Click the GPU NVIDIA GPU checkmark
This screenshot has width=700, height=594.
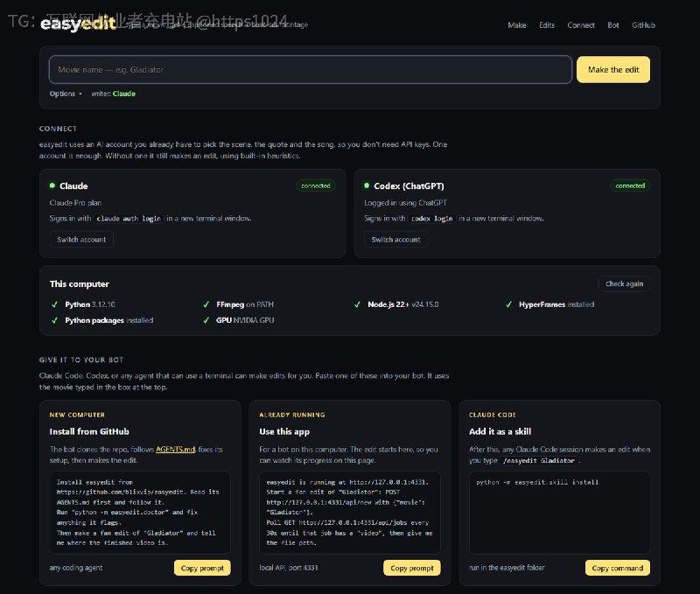pyautogui.click(x=206, y=320)
